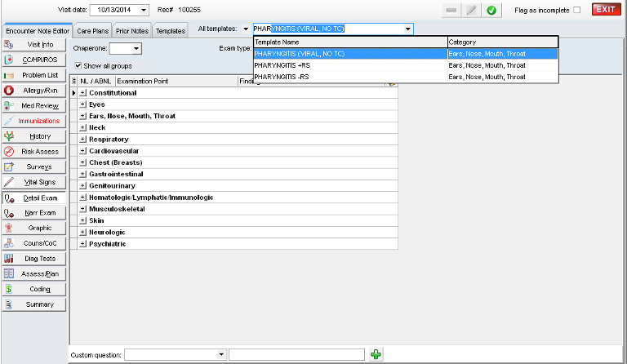The width and height of the screenshot is (627, 364).
Task: Open the Surveys section
Action: click(34, 167)
